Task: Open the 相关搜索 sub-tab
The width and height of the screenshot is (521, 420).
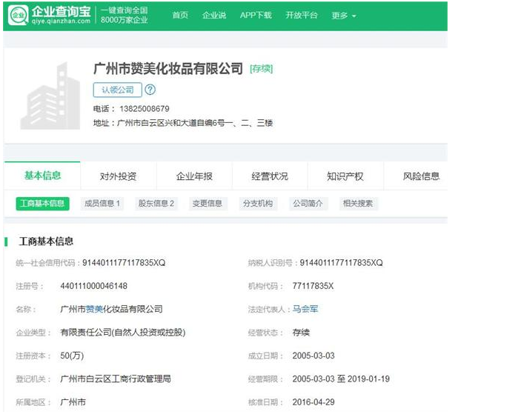Action: (357, 204)
